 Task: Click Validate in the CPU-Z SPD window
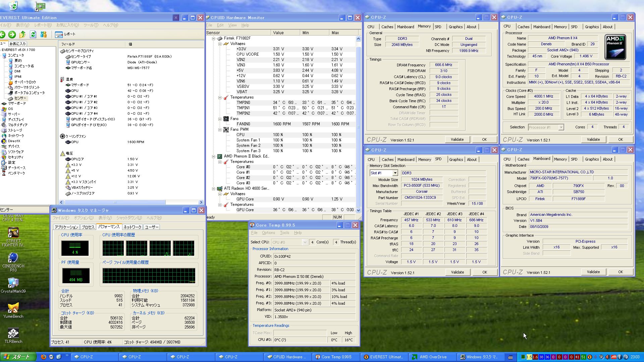(x=457, y=272)
